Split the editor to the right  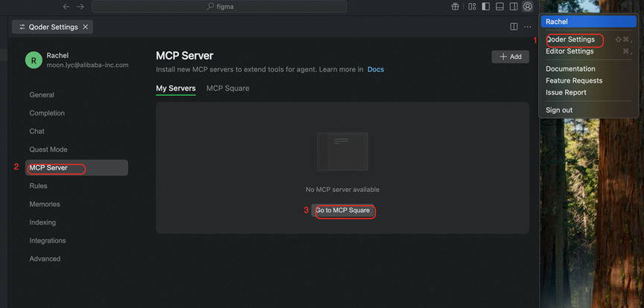(x=514, y=27)
